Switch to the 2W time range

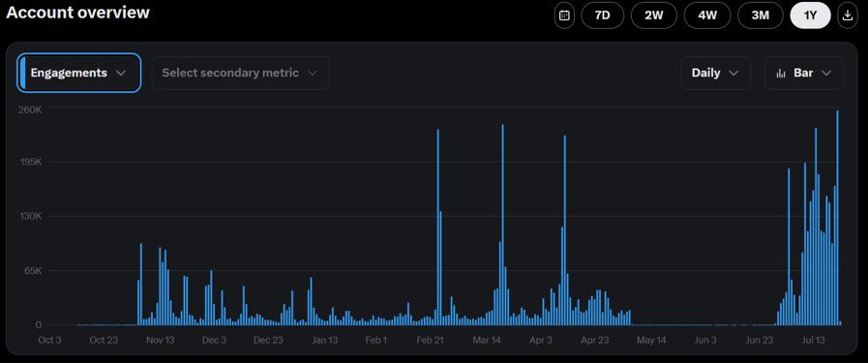[x=654, y=15]
